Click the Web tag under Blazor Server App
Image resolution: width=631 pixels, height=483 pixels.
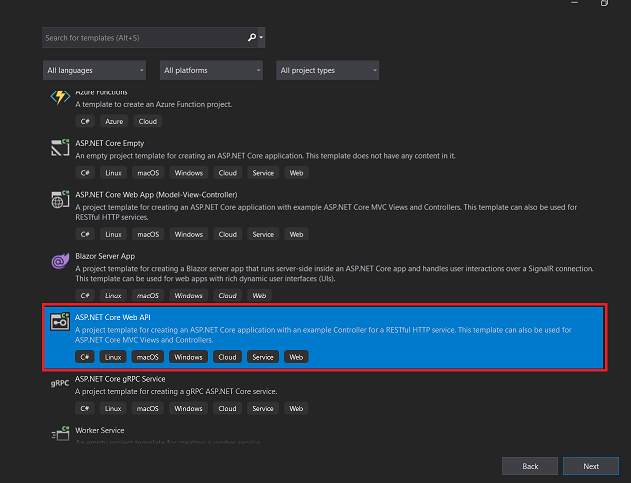coord(259,295)
